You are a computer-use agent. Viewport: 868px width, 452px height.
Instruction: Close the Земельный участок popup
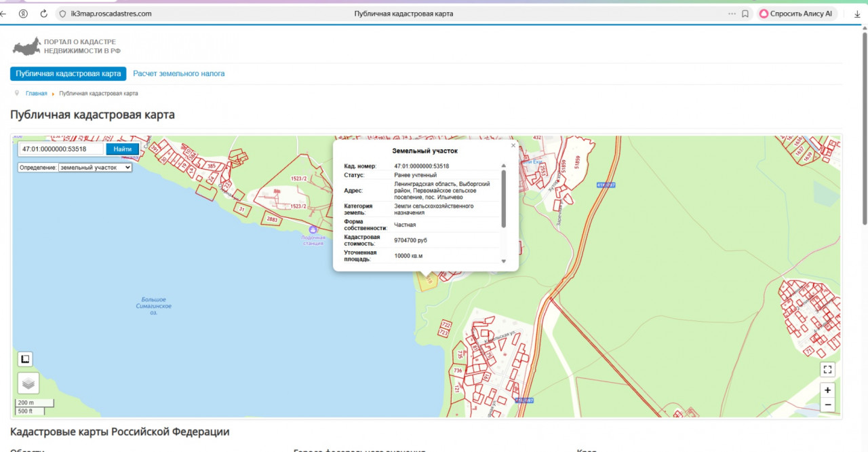(x=513, y=145)
